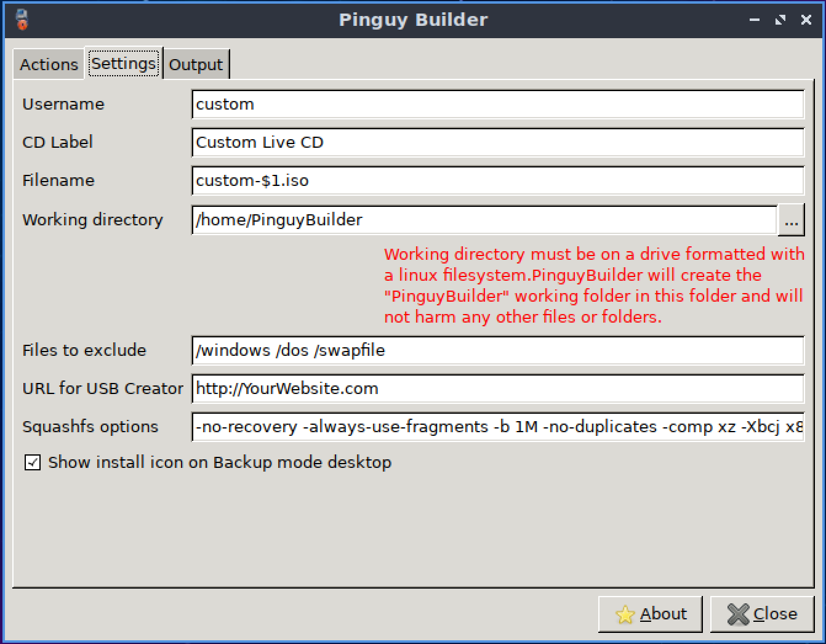Close window using title bar X
The width and height of the screenshot is (826, 644).
[806, 20]
